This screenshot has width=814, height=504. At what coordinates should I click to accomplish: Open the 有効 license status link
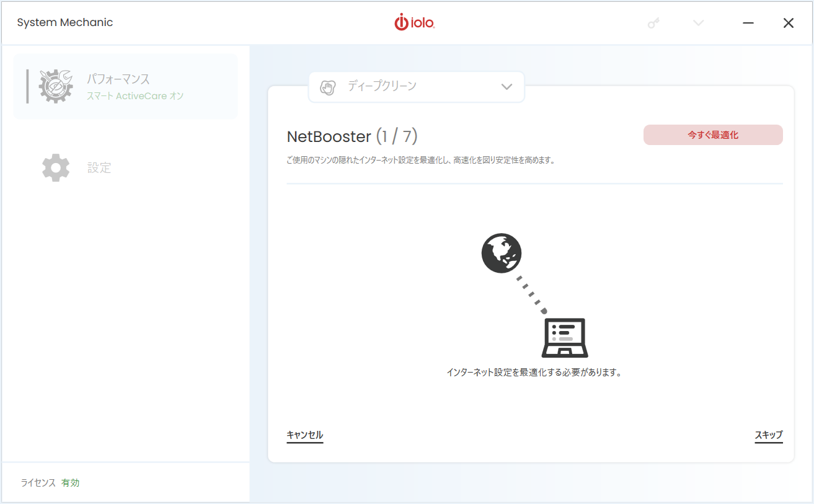70,482
